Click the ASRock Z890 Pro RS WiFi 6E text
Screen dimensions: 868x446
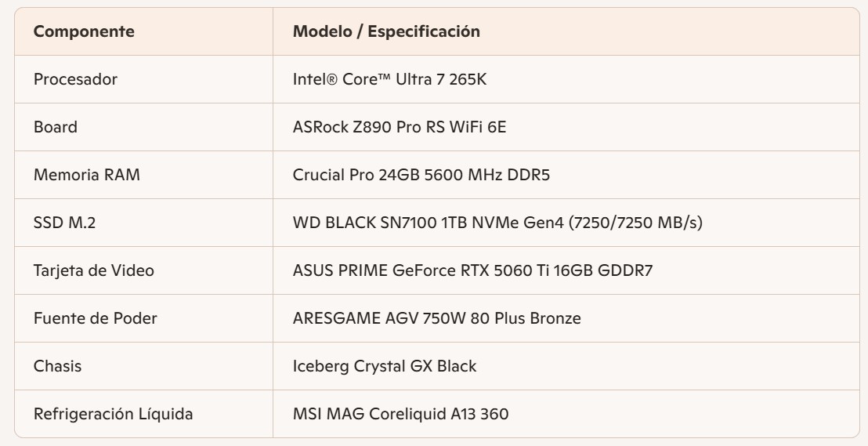pos(400,127)
